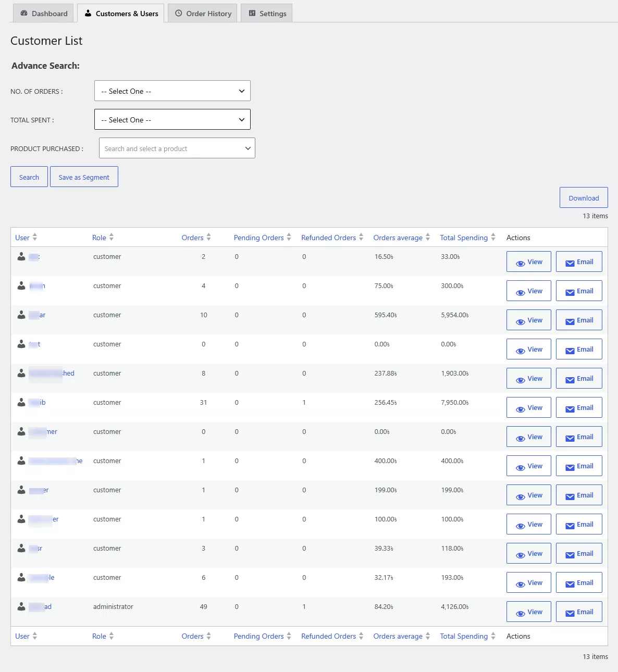View customer with 33.00 total spending
The height and width of the screenshot is (672, 618).
(x=528, y=262)
